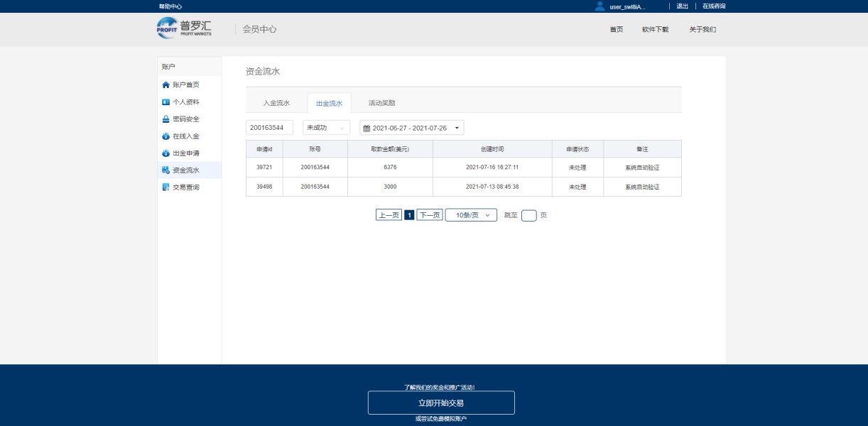Go to 下一页 in pagination

point(429,215)
